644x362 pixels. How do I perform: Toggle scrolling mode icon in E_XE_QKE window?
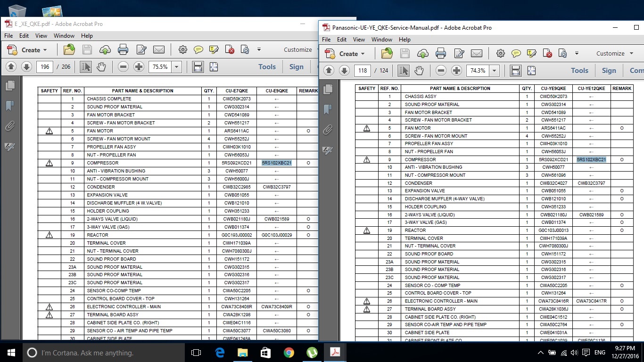[x=198, y=67]
